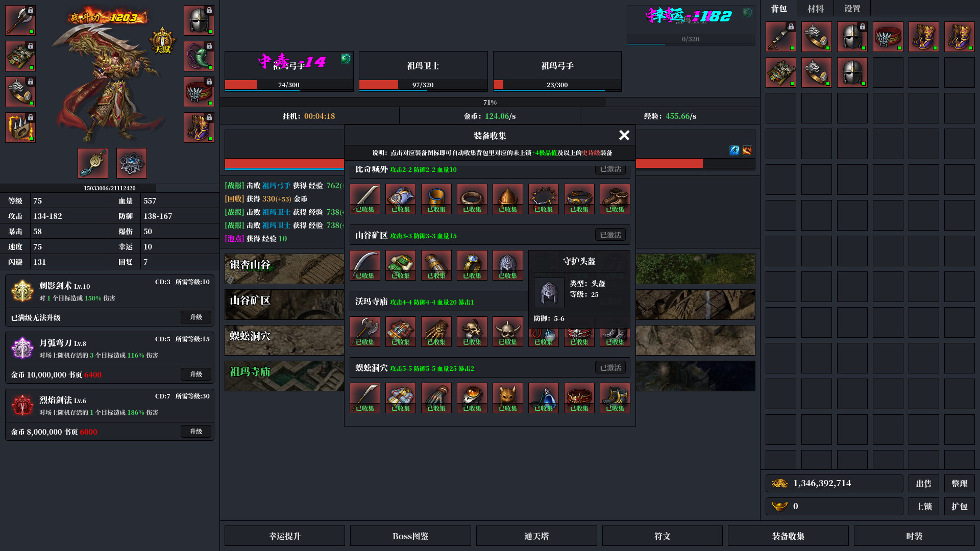Screen dimensions: 980x551
Task: Click the 71% experience progress bar
Action: click(x=489, y=102)
